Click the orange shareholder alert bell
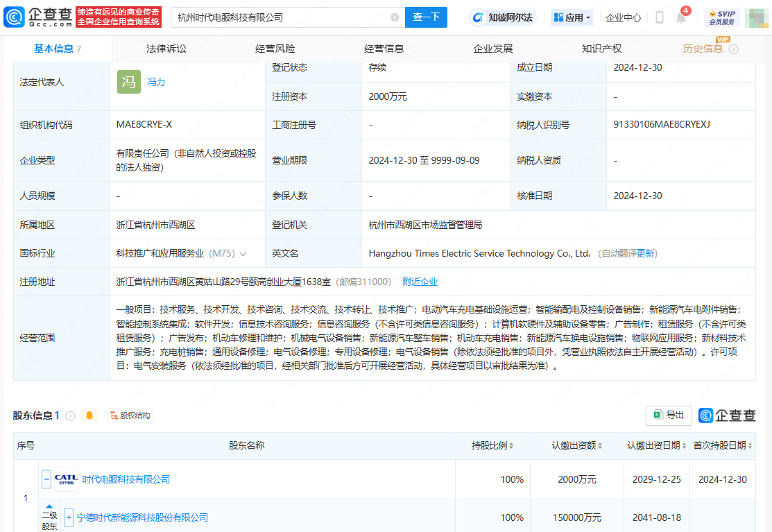The height and width of the screenshot is (532, 772). (89, 415)
